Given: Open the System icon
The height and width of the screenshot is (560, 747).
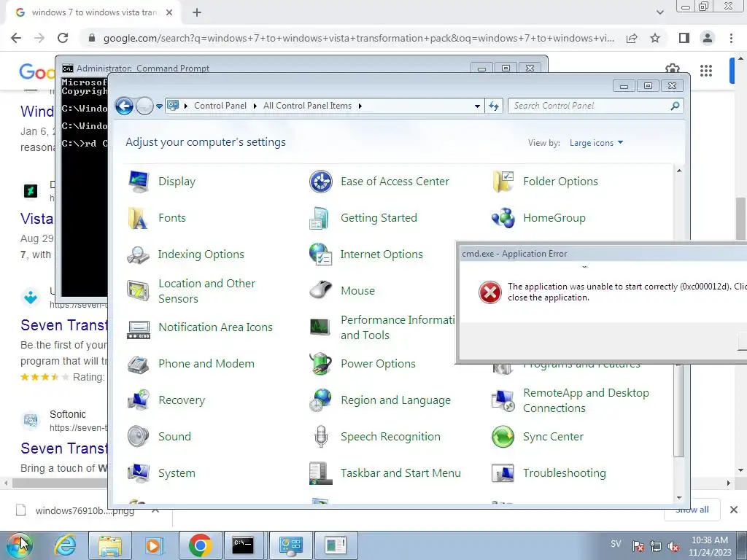Looking at the screenshot, I should click(x=139, y=473).
